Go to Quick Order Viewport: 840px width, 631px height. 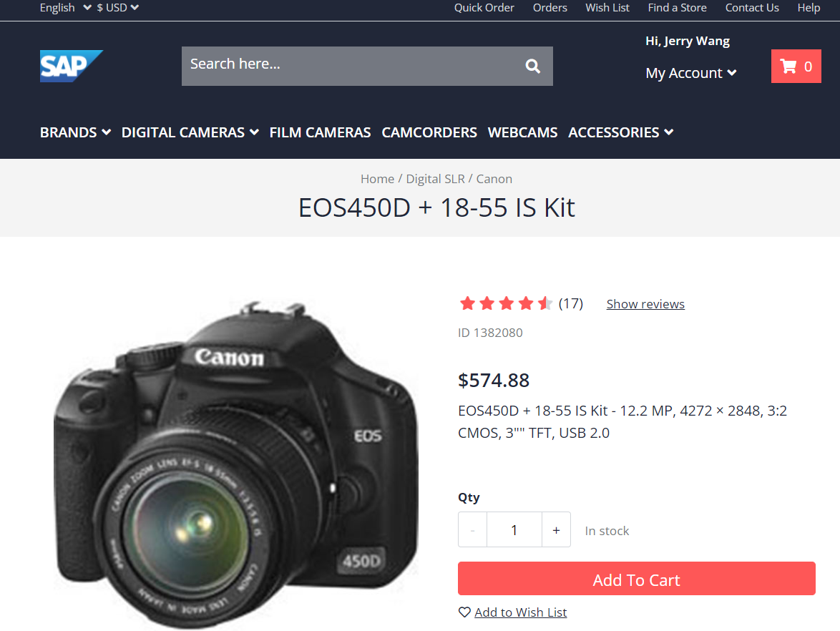[484, 7]
